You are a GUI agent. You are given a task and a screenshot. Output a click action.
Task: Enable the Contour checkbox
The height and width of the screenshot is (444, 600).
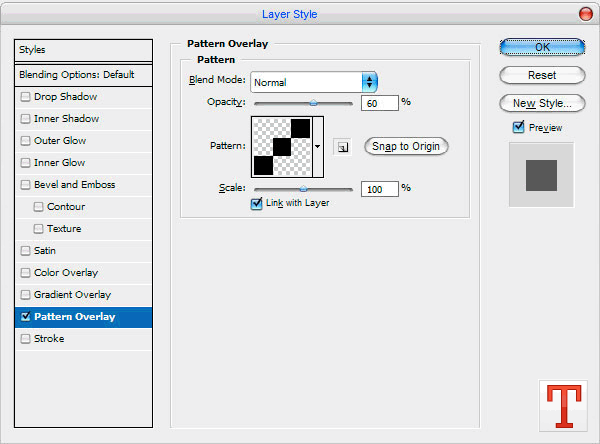(x=38, y=207)
